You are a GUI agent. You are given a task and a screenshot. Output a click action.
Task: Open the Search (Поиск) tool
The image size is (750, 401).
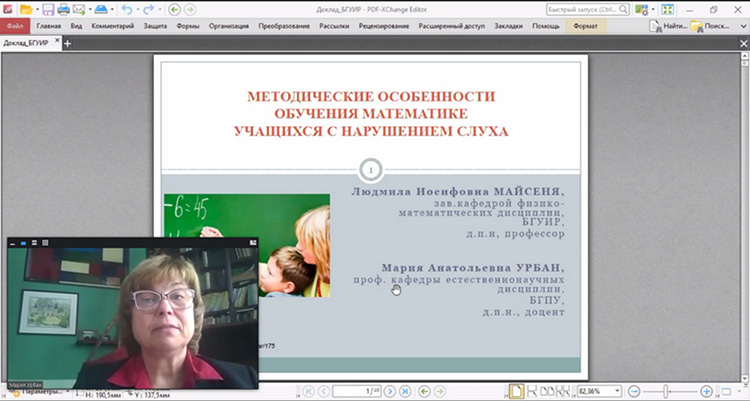710,26
